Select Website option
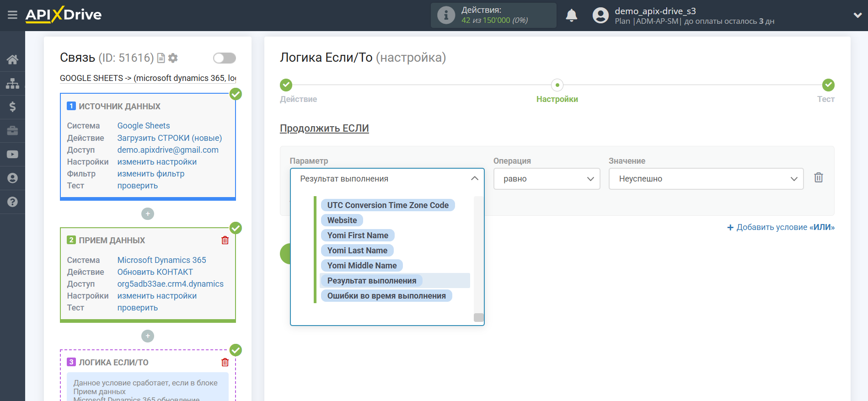This screenshot has width=868, height=401. 342,220
